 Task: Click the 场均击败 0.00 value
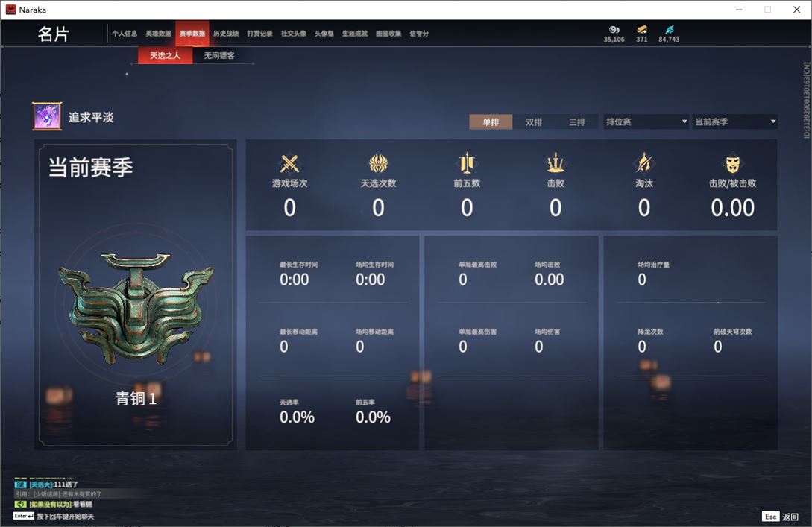pyautogui.click(x=550, y=280)
